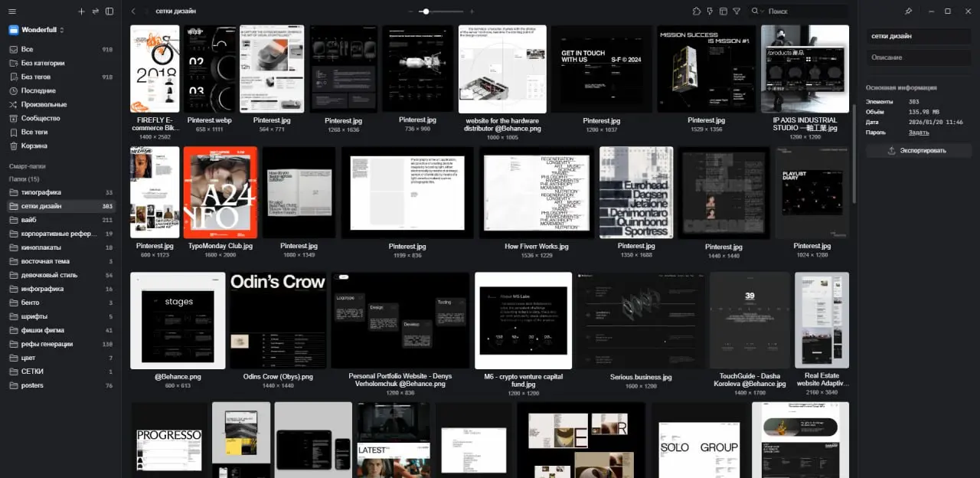The height and width of the screenshot is (478, 980).
Task: Pin the inspector panel
Action: click(x=908, y=11)
